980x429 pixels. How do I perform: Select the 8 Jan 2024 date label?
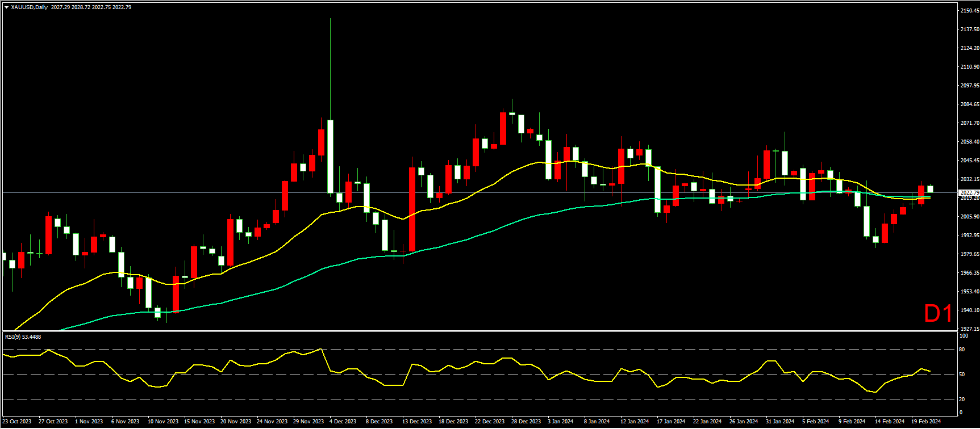pyautogui.click(x=597, y=422)
